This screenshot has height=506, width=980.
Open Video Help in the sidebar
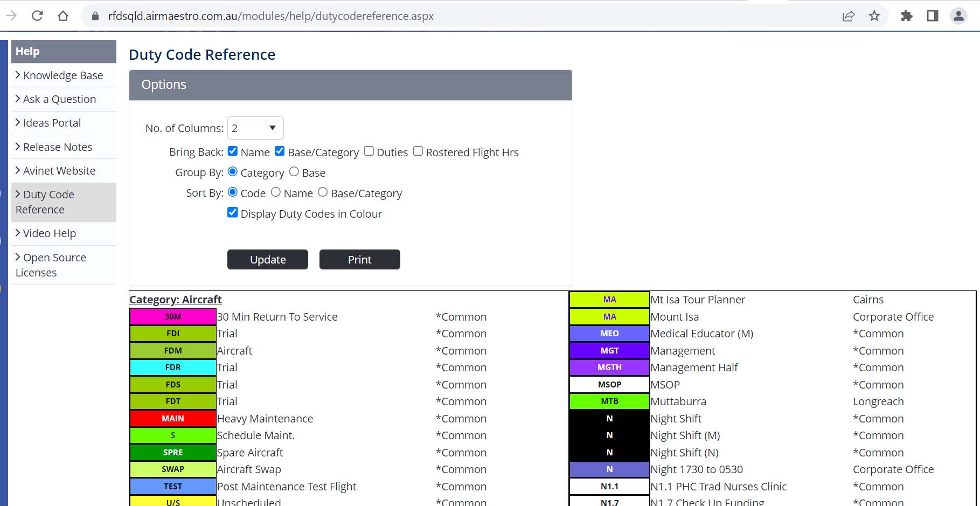tap(50, 233)
